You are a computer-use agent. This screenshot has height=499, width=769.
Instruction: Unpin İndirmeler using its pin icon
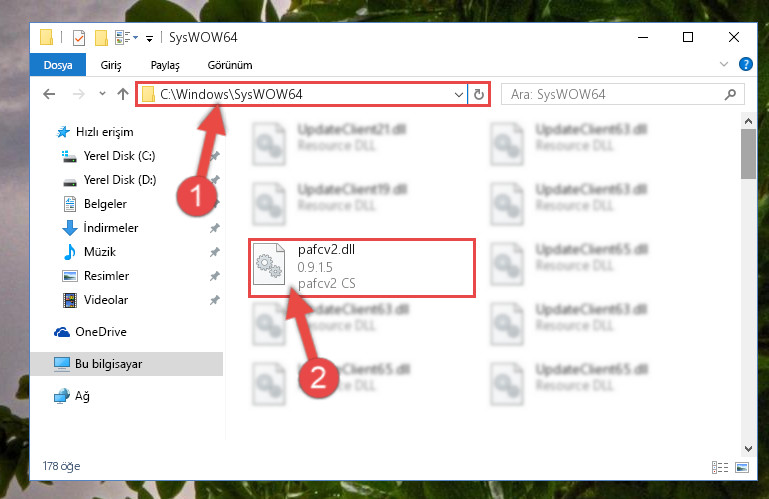tap(214, 228)
